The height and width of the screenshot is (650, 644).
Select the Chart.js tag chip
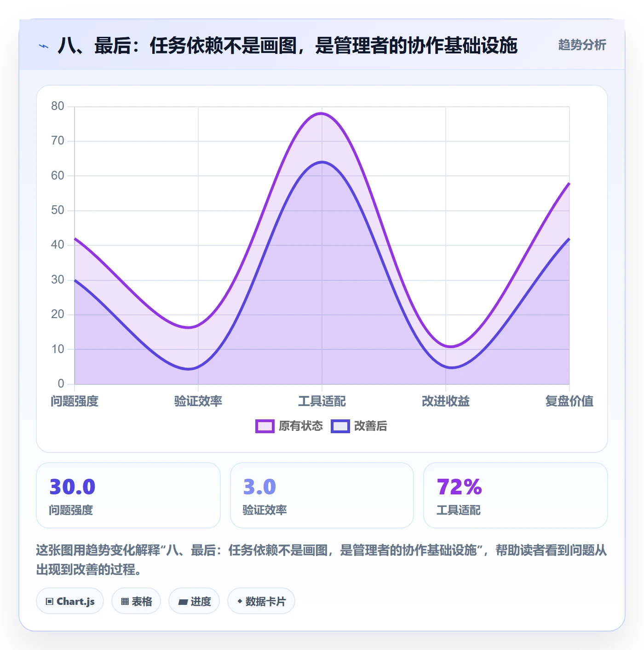70,601
